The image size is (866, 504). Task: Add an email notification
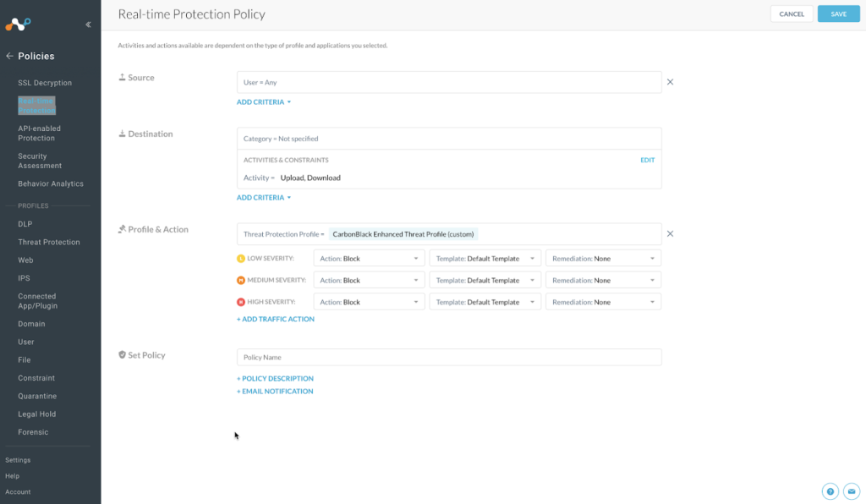[x=275, y=392]
